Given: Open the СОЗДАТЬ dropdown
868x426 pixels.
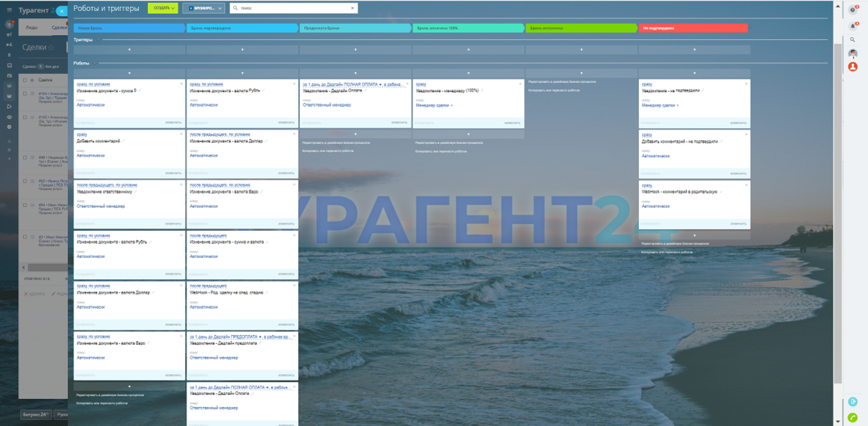Looking at the screenshot, I should pos(163,8).
